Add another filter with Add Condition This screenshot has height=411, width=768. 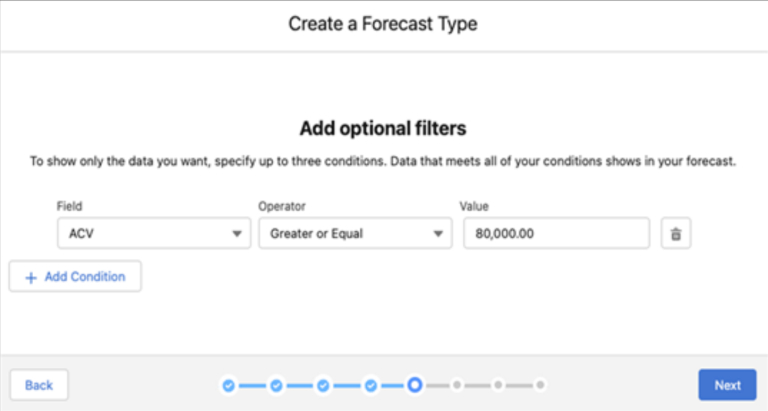point(75,277)
